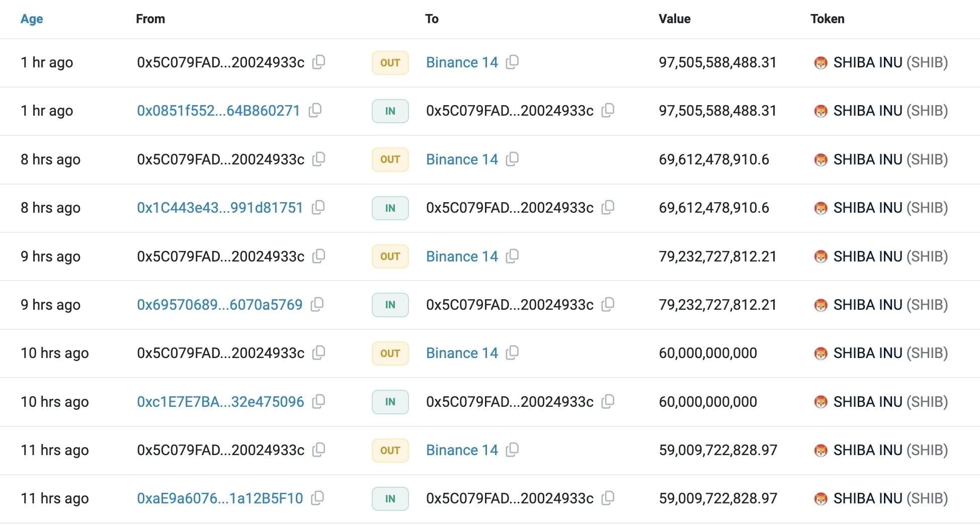The image size is (980, 525).
Task: Click SHIBA INU logo in 69,612,478,910.6 IN row
Action: click(x=821, y=208)
